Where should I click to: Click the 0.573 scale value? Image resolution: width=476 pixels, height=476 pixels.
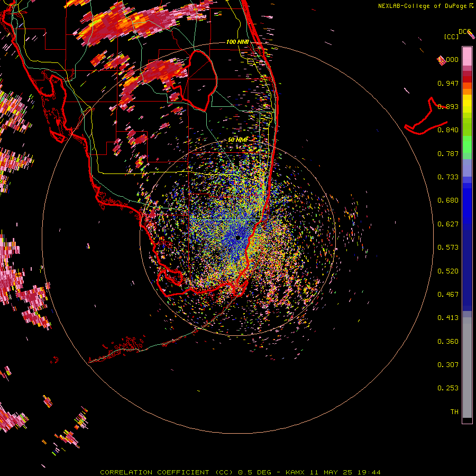448,248
